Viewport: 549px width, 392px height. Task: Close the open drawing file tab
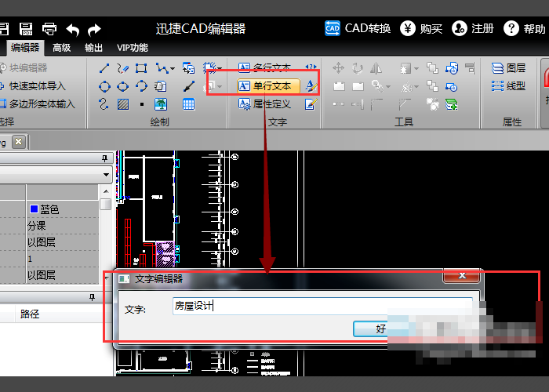tap(17, 141)
